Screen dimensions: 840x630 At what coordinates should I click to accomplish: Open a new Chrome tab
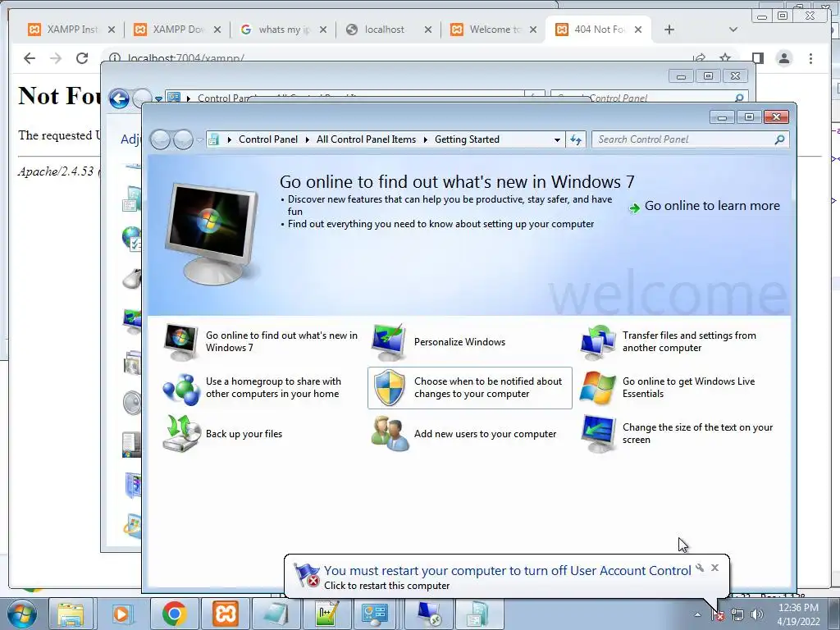point(669,30)
